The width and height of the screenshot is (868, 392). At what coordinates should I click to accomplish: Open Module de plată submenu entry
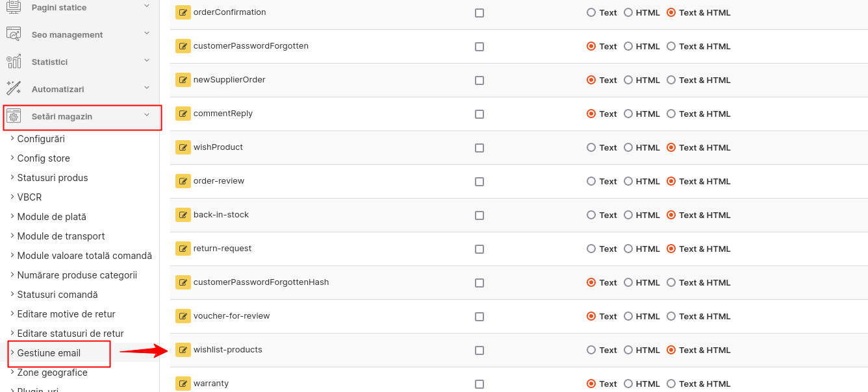(51, 217)
